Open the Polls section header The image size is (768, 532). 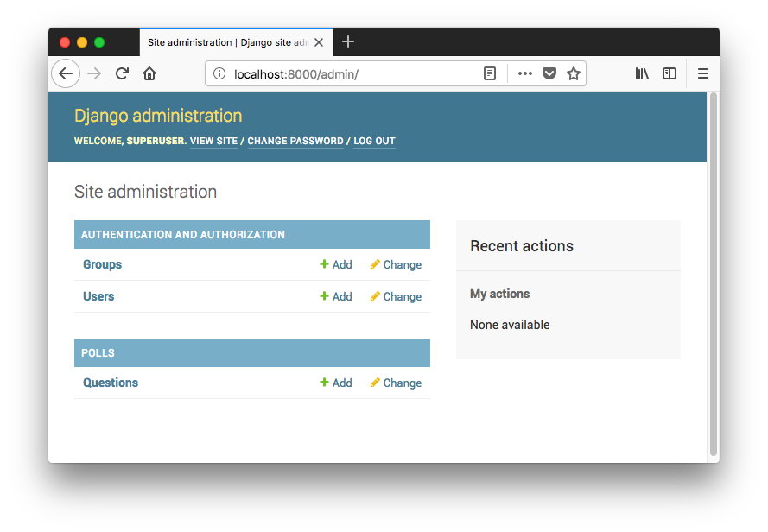[98, 352]
